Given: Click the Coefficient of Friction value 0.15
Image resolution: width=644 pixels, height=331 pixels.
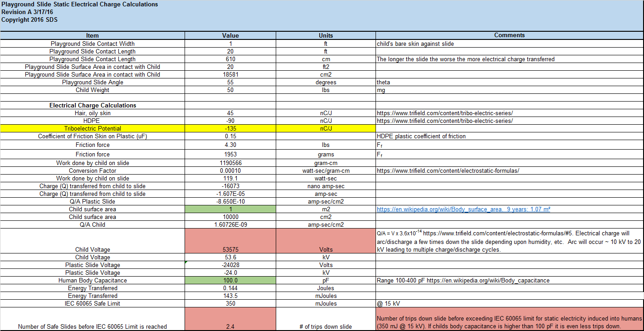Looking at the screenshot, I should [x=230, y=136].
